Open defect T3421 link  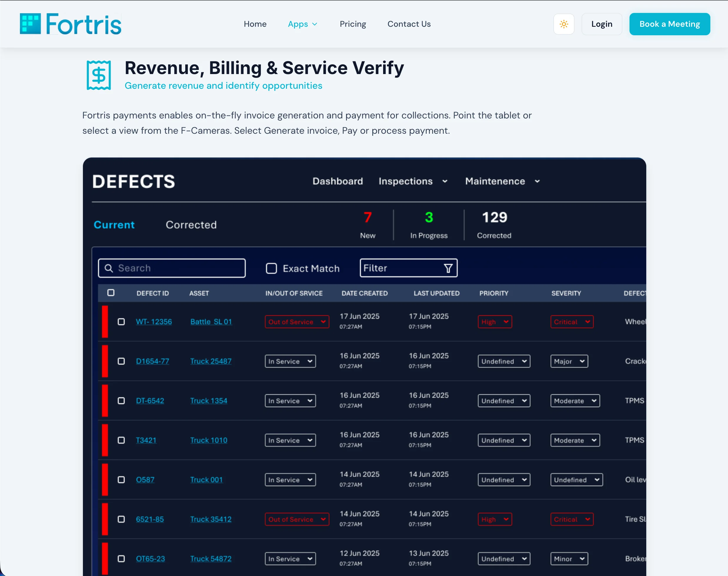pyautogui.click(x=146, y=440)
